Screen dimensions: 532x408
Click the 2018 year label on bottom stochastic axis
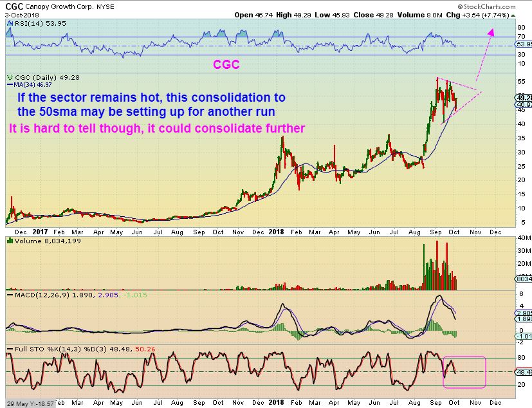coord(276,403)
